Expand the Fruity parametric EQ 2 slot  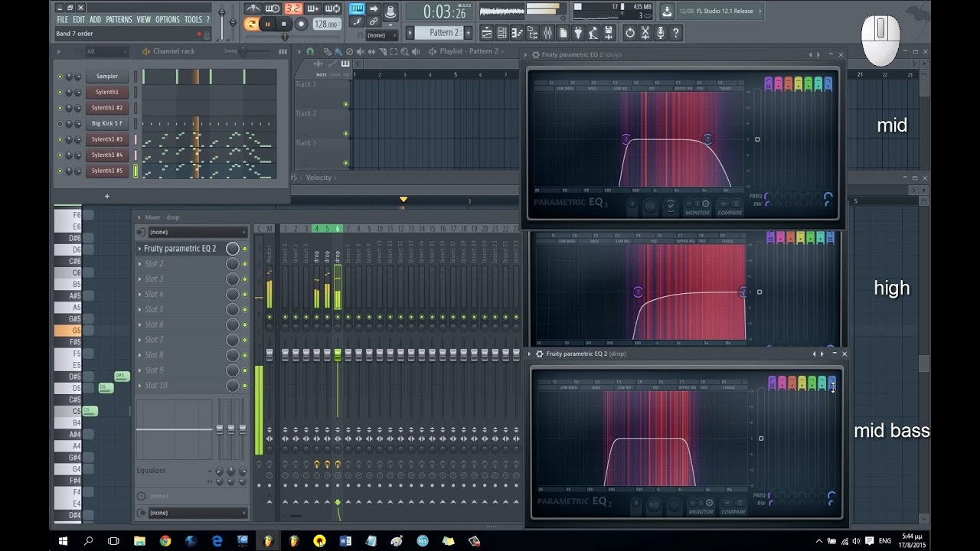pos(140,249)
